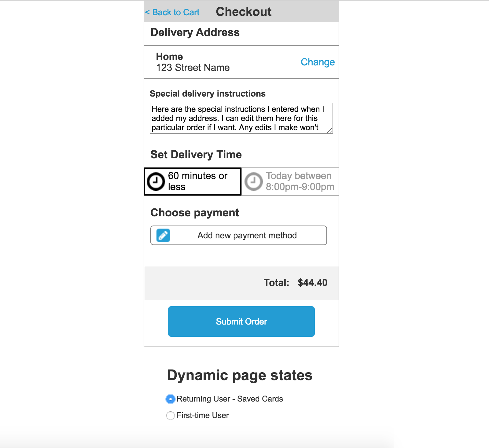Select First-time User radio button
The image size is (489, 448).
[171, 416]
